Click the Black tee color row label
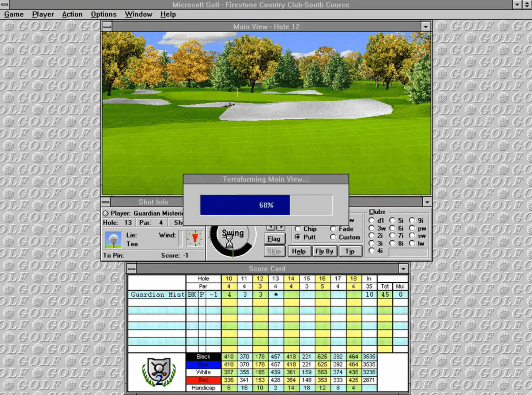532x395 pixels. click(203, 357)
